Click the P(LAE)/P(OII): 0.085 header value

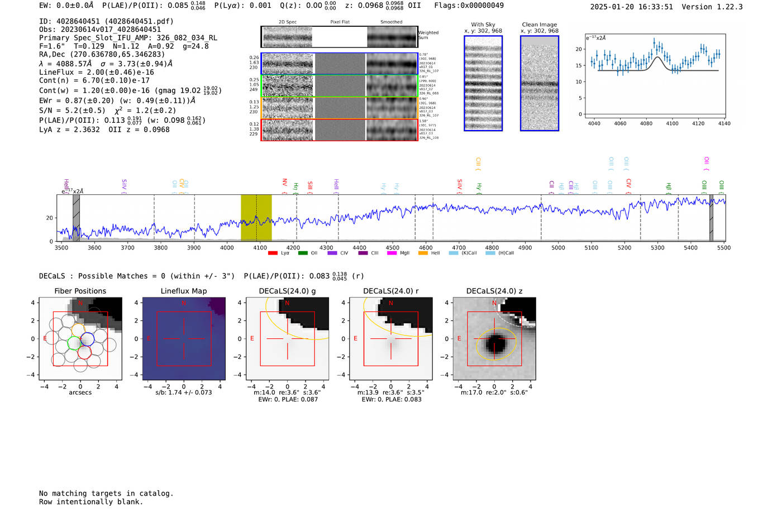tap(154, 6)
